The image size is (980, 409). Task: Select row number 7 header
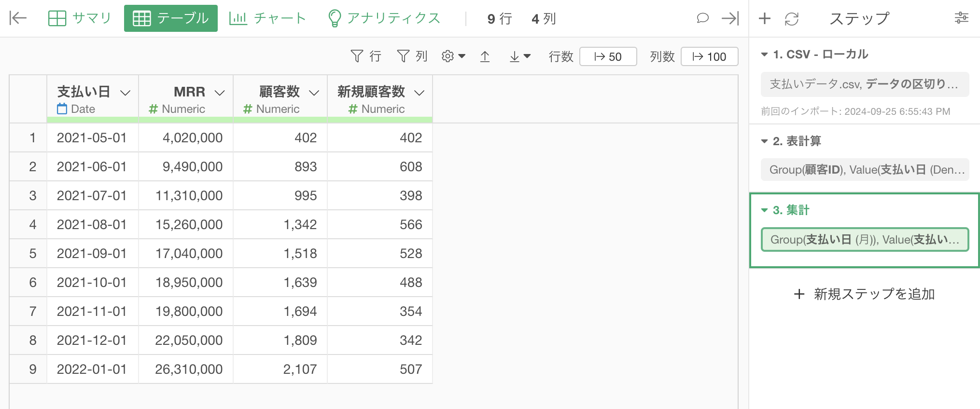(28, 311)
